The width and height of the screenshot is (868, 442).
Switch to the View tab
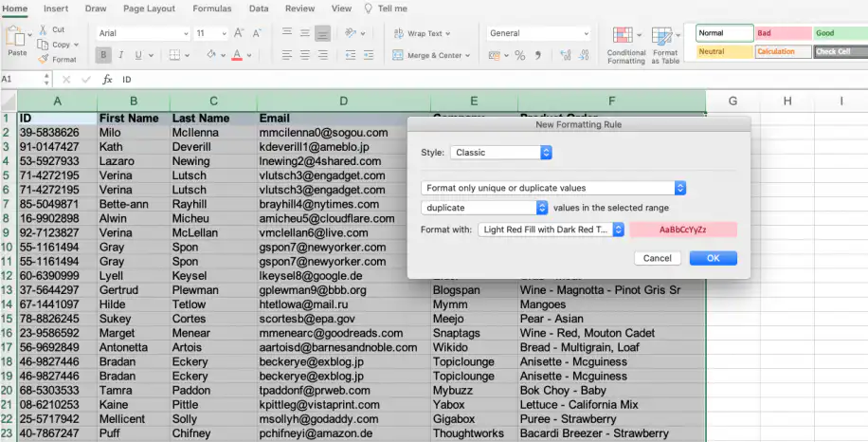pos(341,9)
